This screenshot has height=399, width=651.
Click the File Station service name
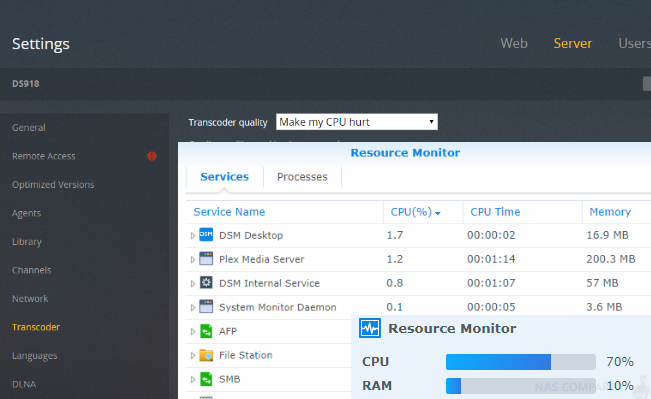point(245,355)
